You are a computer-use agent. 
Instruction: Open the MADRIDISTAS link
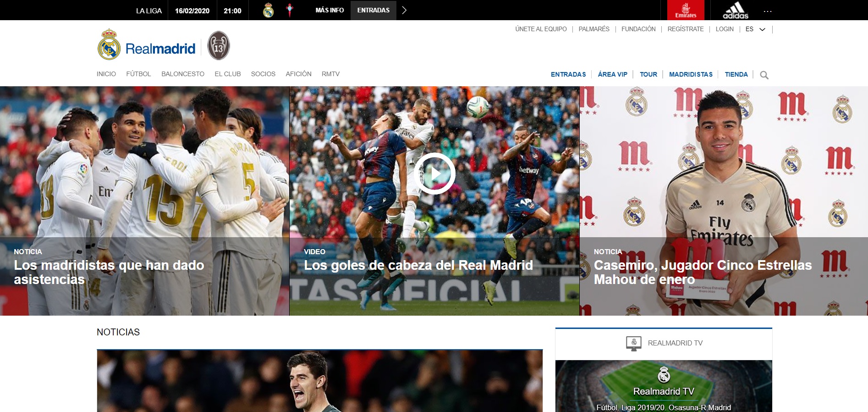pyautogui.click(x=691, y=74)
